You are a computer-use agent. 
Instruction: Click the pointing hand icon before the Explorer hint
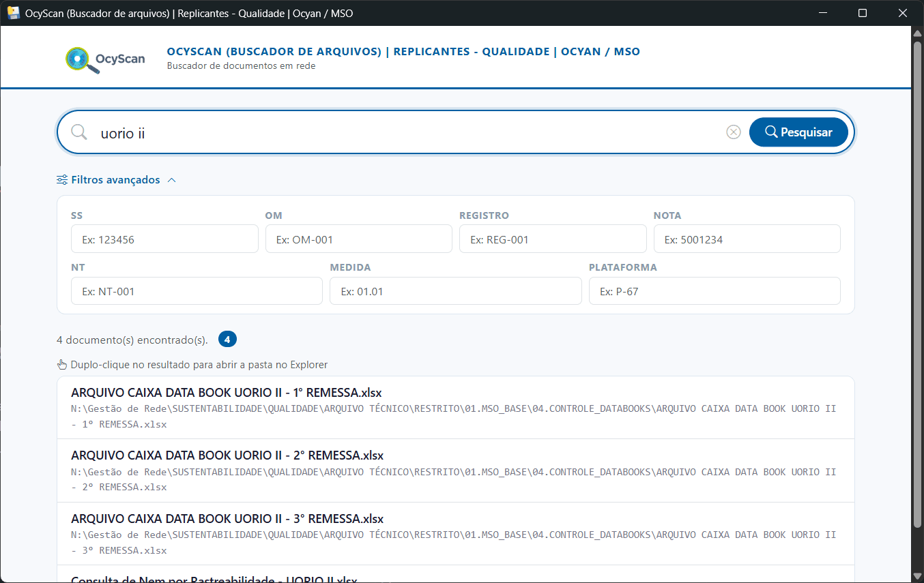61,364
